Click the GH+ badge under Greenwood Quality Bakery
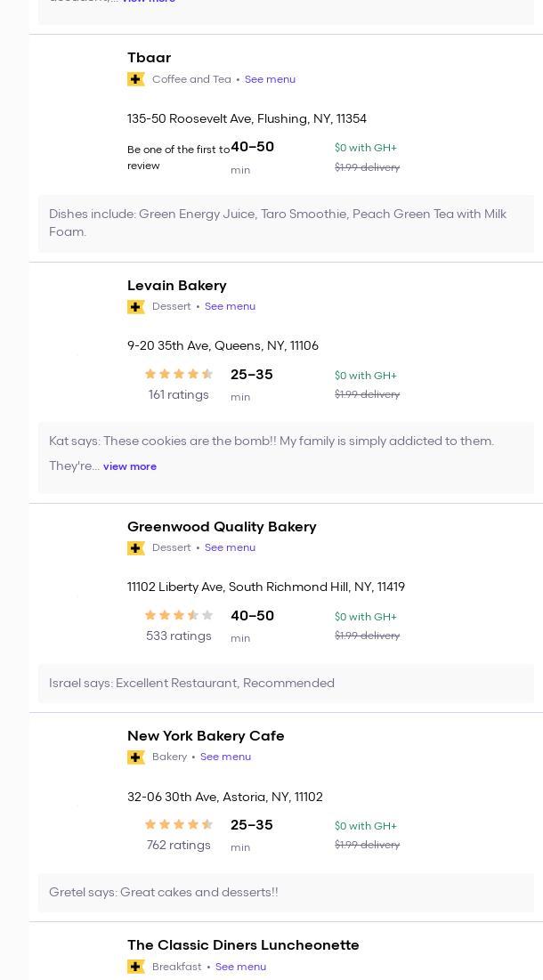 click(136, 548)
